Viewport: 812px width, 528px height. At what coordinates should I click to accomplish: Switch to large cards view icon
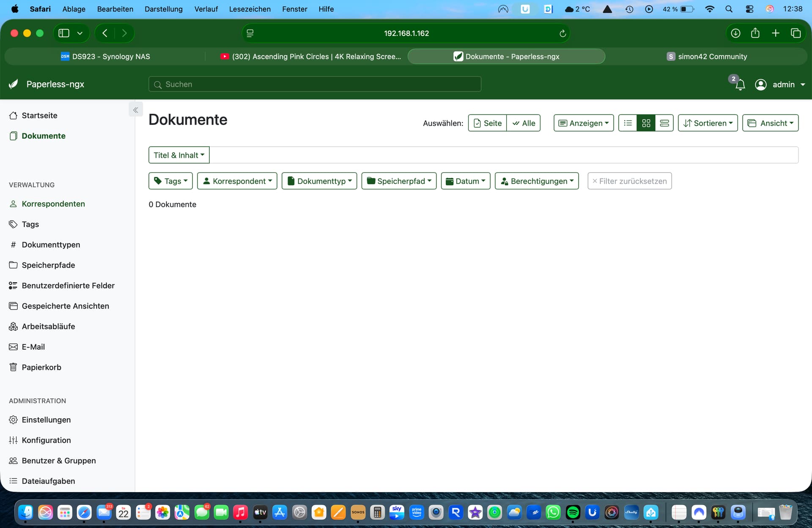coord(664,123)
